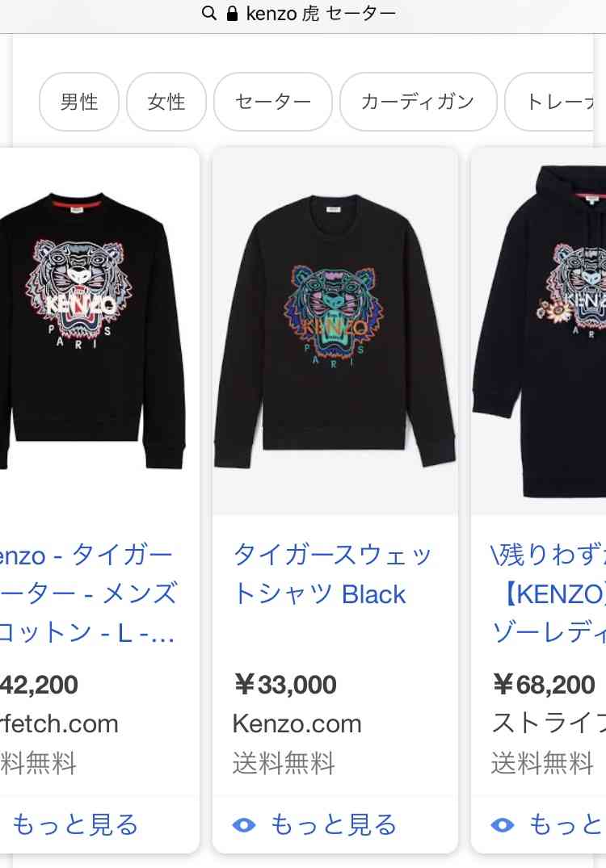Open タイガースウェットシャツ Black product title
606x868 pixels.
(x=332, y=575)
